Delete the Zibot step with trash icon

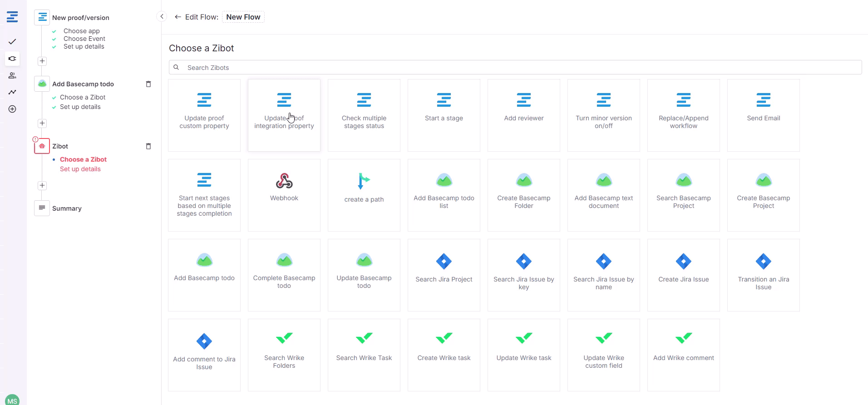[x=148, y=146]
